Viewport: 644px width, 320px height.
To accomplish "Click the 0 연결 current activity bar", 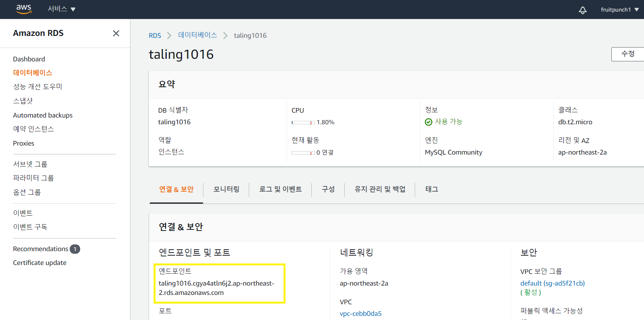I will (303, 153).
